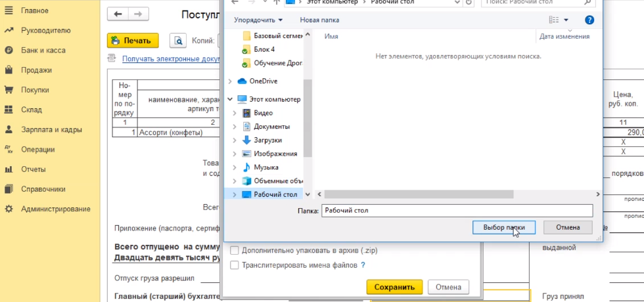Enable Дополнительно упаковать в архив (.zip) checkbox

point(234,250)
